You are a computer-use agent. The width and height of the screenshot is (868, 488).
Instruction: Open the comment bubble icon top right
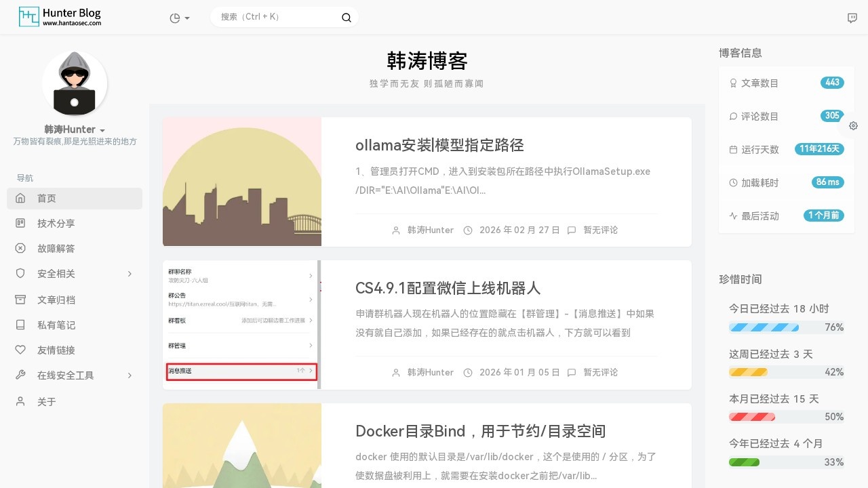[852, 17]
